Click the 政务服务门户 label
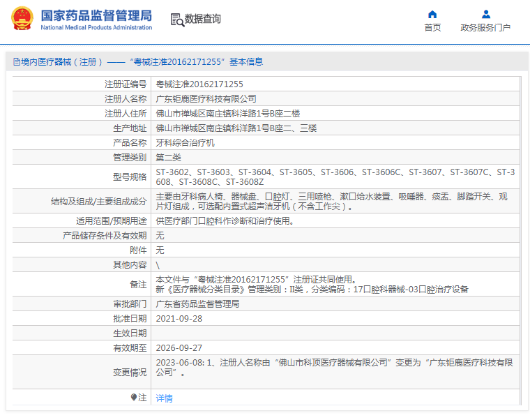 (x=485, y=27)
